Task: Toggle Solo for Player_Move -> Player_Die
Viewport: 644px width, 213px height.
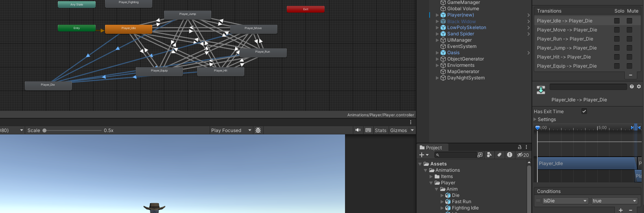Action: (617, 30)
